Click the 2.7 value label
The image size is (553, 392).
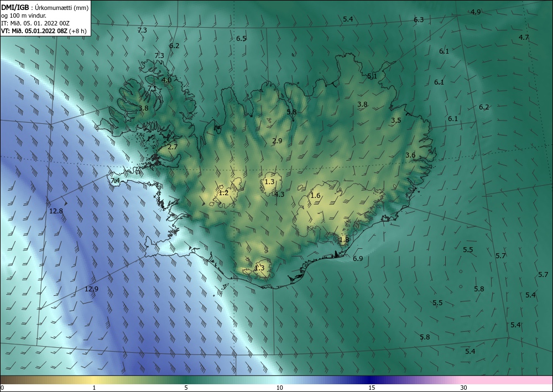click(173, 147)
